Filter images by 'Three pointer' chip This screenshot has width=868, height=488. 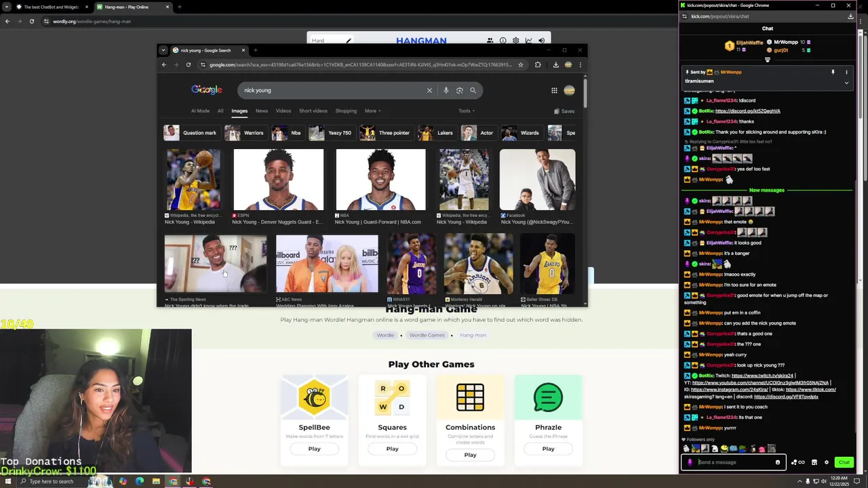pyautogui.click(x=386, y=133)
